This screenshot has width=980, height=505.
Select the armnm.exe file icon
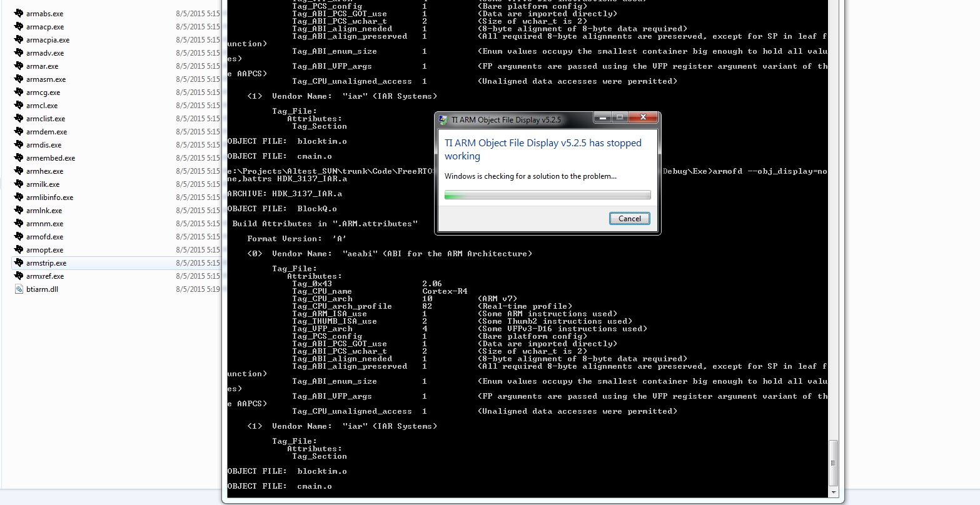(19, 224)
